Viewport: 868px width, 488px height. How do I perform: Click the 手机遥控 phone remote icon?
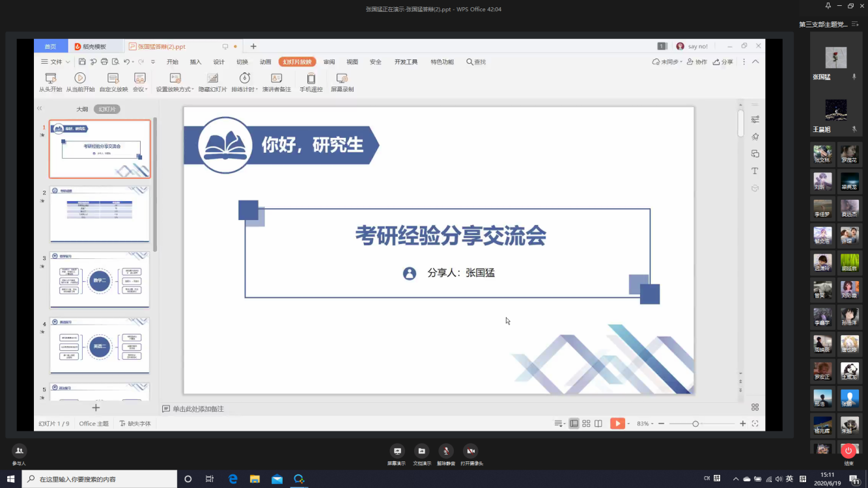(x=311, y=79)
